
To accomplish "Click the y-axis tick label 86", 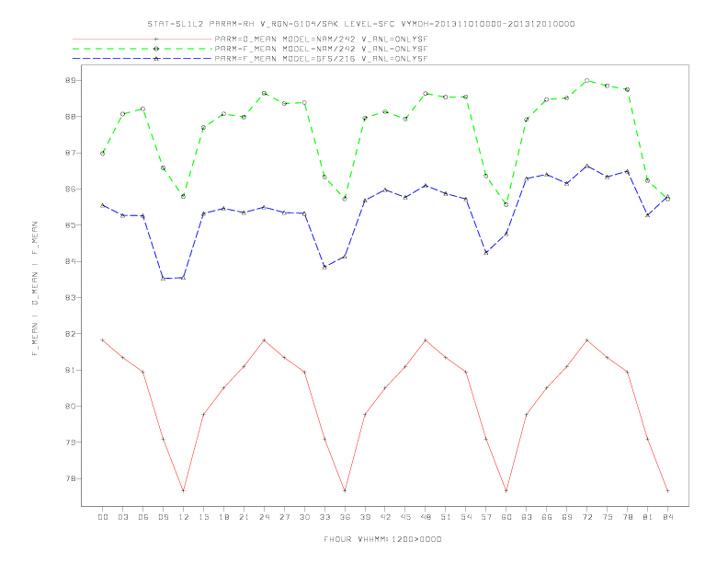I will pos(70,190).
